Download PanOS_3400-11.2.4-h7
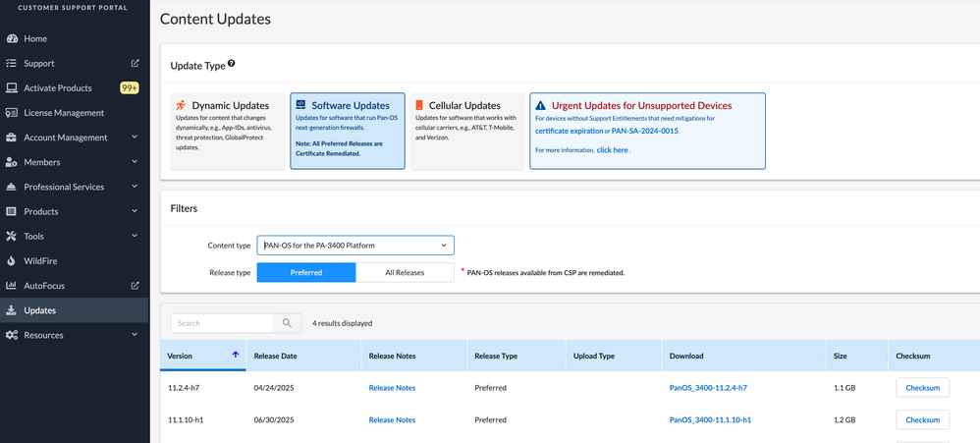This screenshot has width=980, height=443. point(708,388)
